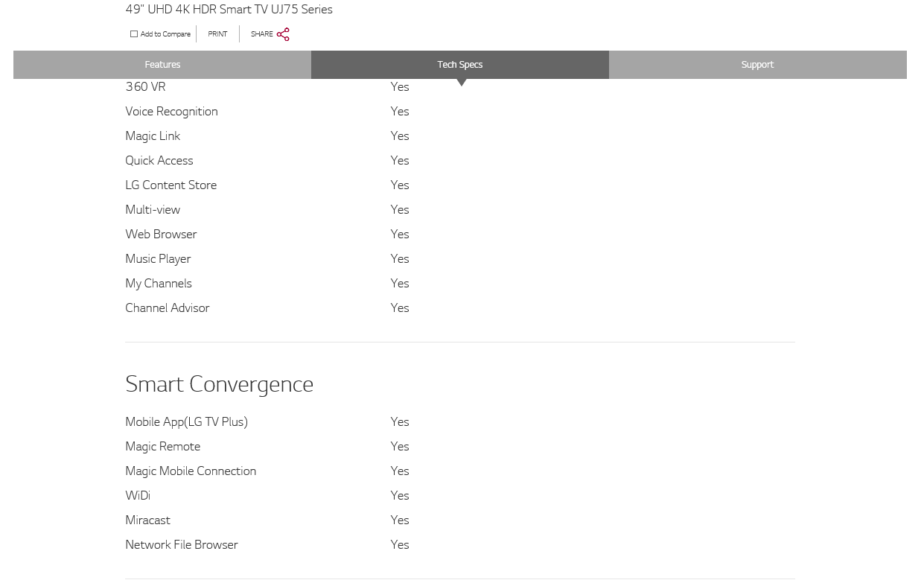Click the Smart Convergence section heading
The height and width of the screenshot is (583, 924).
[219, 384]
